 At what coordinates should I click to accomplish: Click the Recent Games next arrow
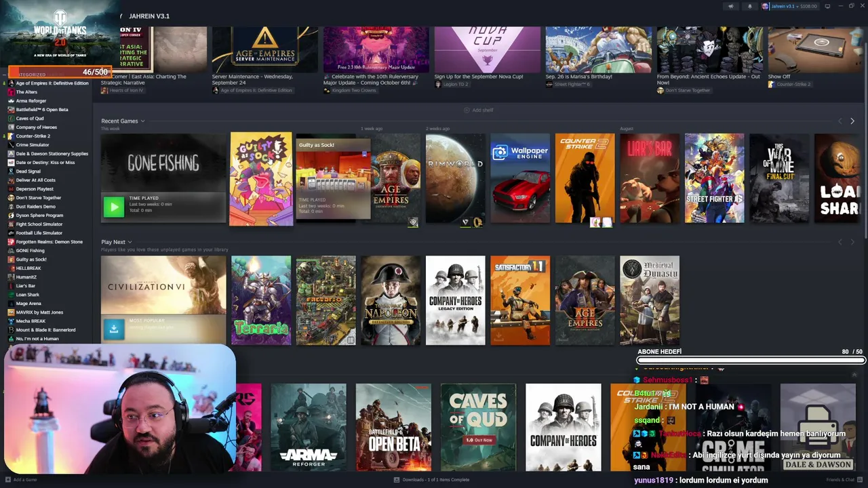point(852,121)
